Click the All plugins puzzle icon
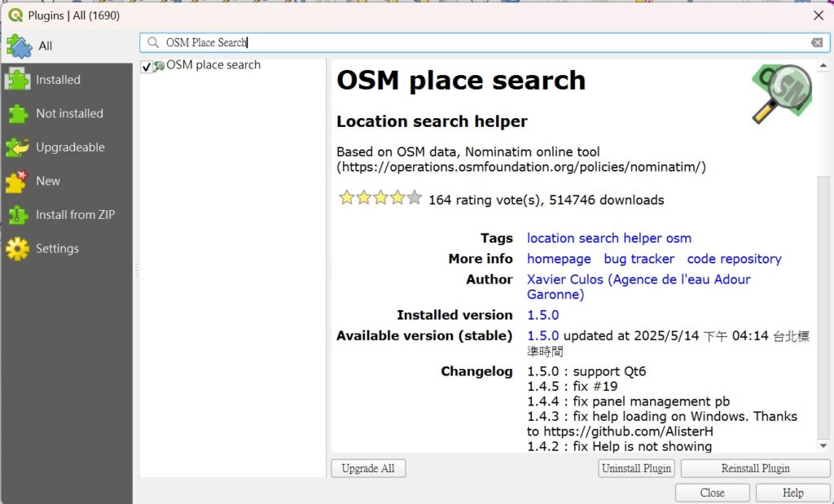 tap(19, 46)
